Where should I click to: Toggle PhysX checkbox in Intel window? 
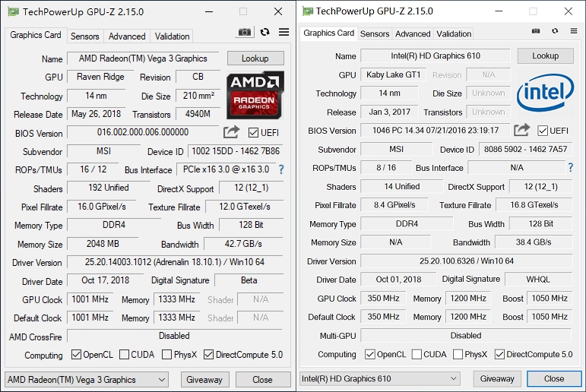pyautogui.click(x=458, y=354)
